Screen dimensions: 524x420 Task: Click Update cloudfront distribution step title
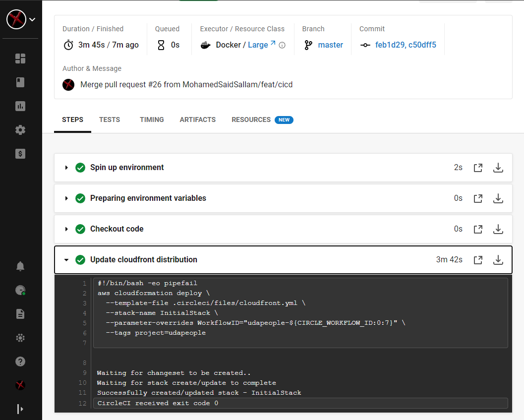tap(144, 259)
